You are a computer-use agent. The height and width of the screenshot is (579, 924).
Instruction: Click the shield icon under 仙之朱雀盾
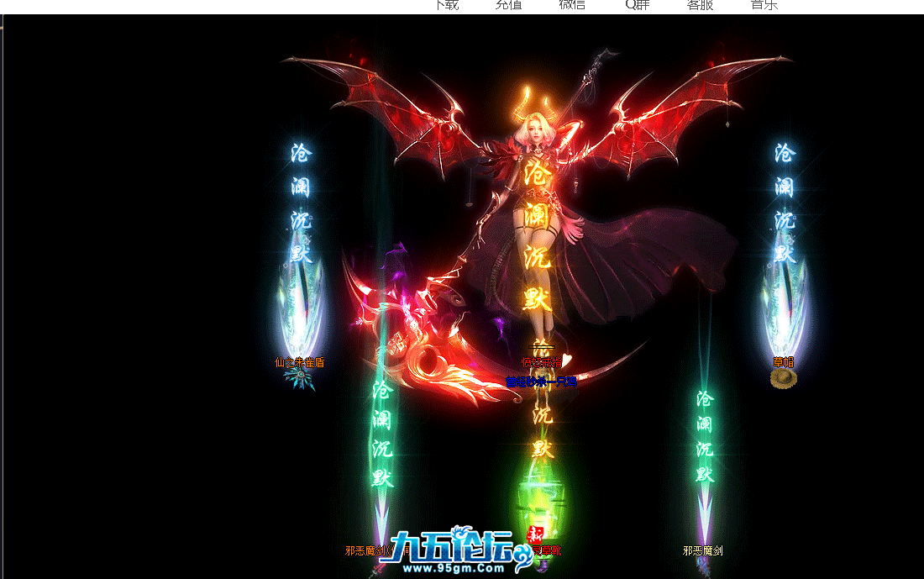click(x=300, y=379)
